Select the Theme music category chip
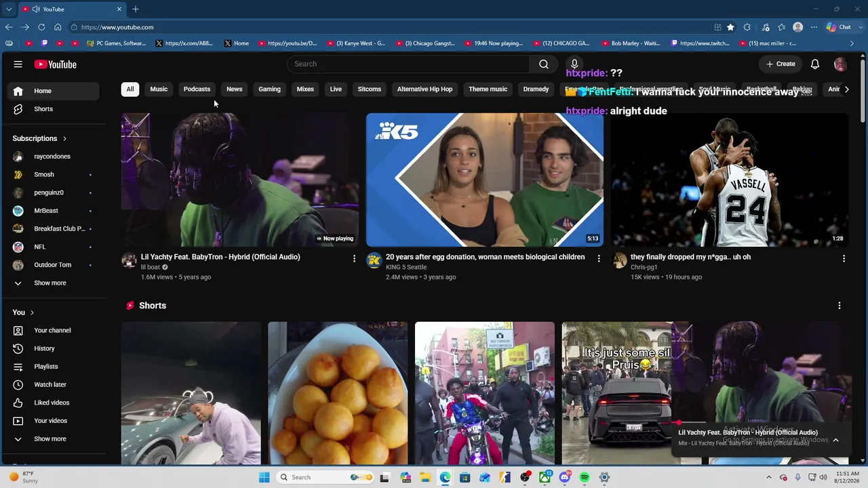Viewport: 868px width, 488px height. (488, 89)
